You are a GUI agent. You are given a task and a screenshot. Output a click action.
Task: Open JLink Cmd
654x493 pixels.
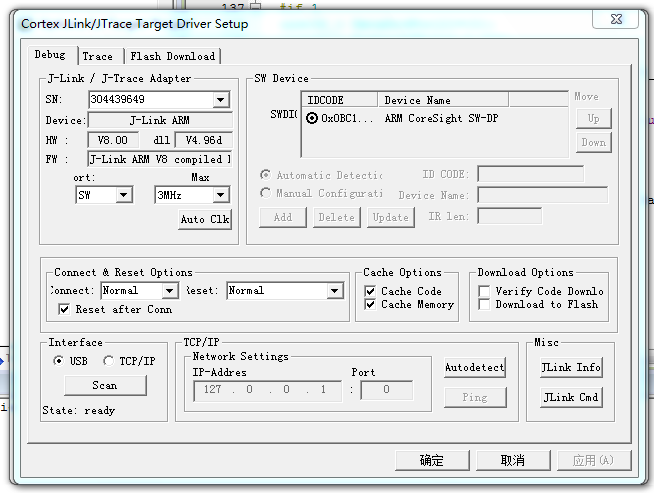(x=571, y=397)
